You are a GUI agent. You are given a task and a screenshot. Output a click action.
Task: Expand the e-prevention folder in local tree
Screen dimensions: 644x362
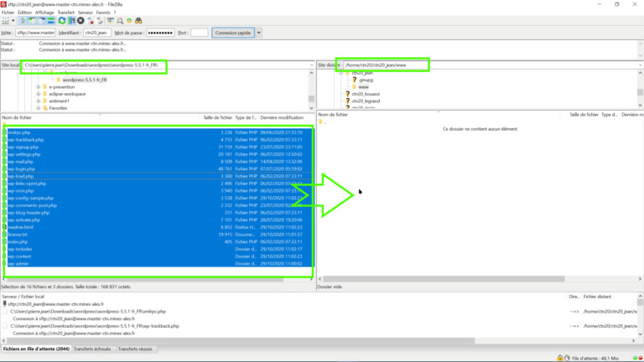pyautogui.click(x=39, y=86)
